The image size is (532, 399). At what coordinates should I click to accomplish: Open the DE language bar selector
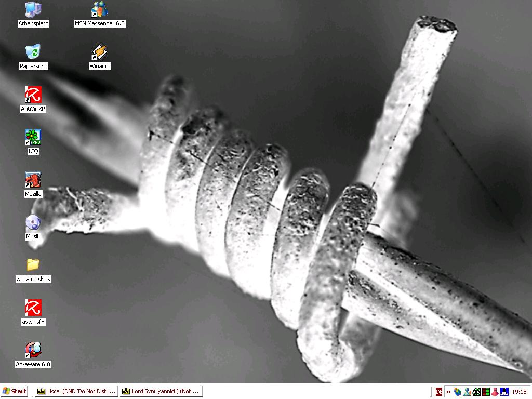pyautogui.click(x=439, y=391)
